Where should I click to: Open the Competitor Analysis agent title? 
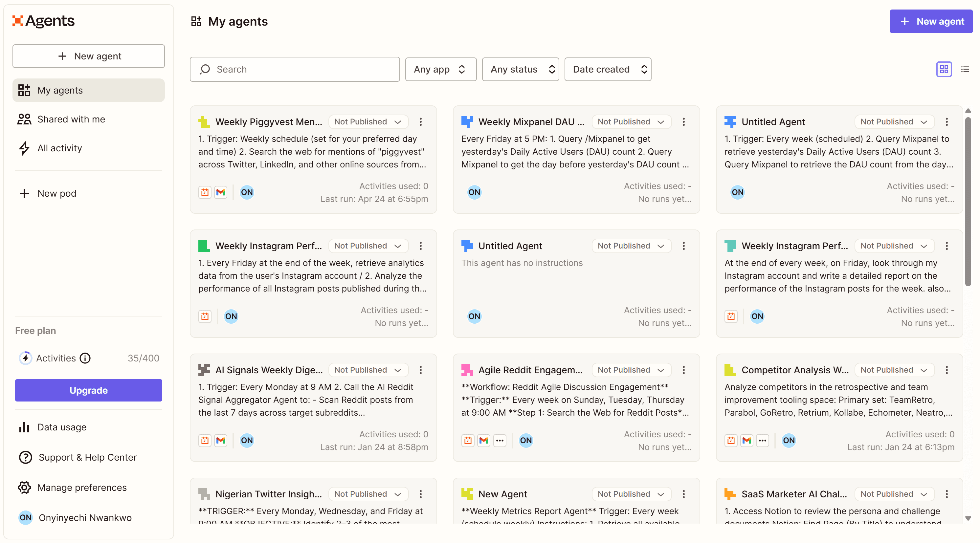pyautogui.click(x=795, y=370)
